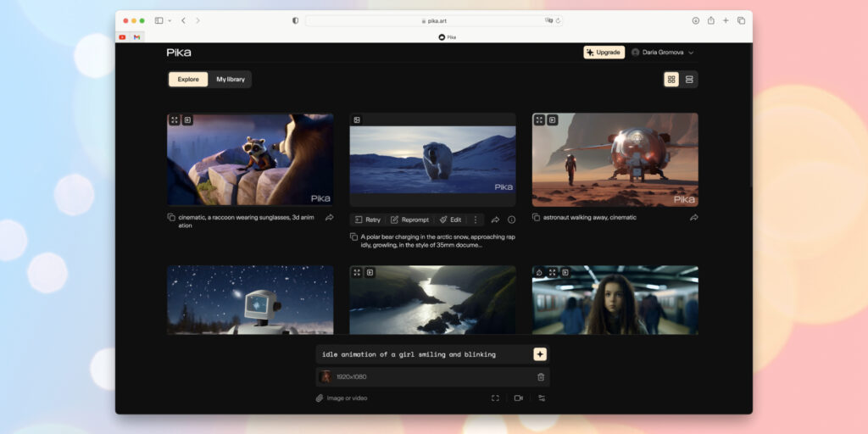This screenshot has height=434, width=868.
Task: Click Reprompt on the polar bear video
Action: pos(409,220)
